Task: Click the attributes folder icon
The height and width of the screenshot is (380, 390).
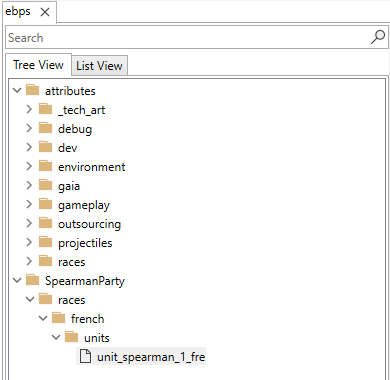Action: pos(33,90)
